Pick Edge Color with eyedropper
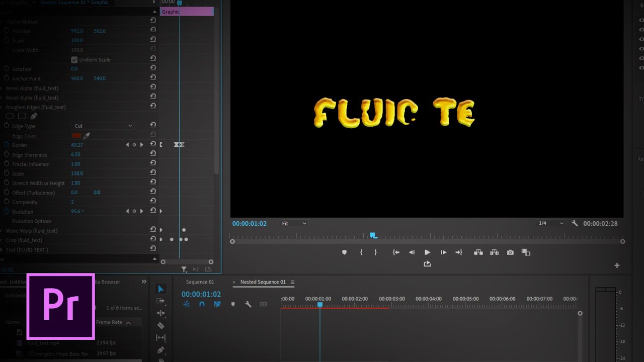The image size is (644, 362). 87,135
